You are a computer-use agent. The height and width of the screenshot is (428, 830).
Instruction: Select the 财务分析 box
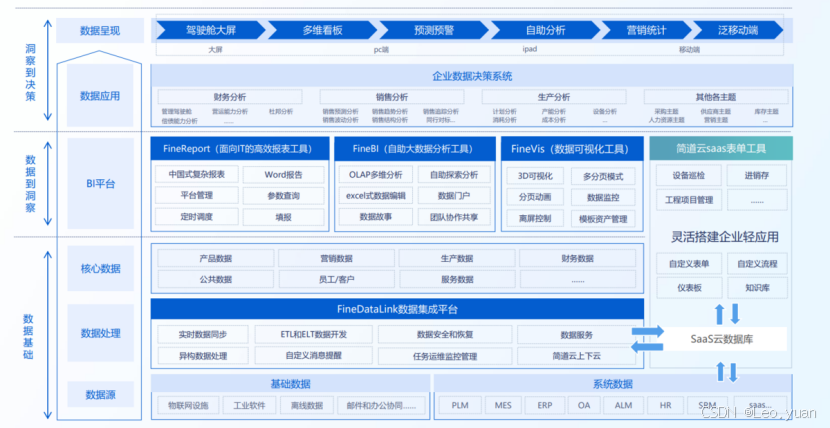[x=230, y=97]
